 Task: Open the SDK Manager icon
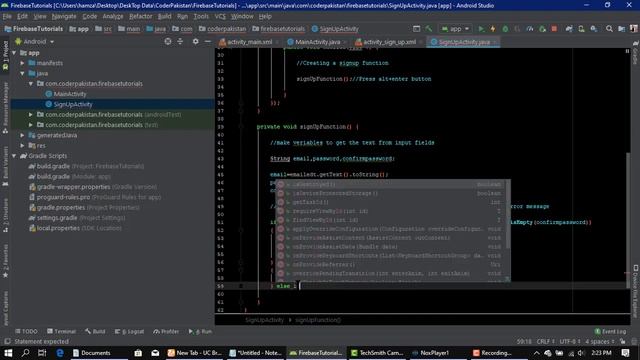pyautogui.click(x=594, y=29)
